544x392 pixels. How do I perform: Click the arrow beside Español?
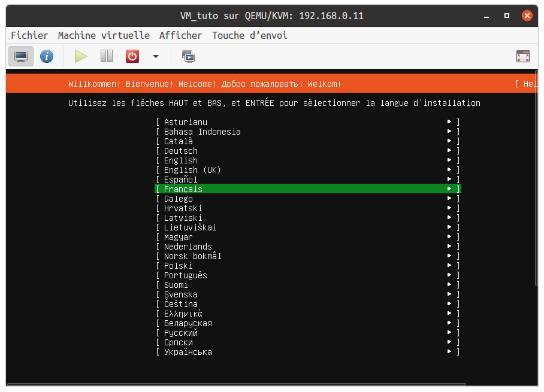click(449, 180)
